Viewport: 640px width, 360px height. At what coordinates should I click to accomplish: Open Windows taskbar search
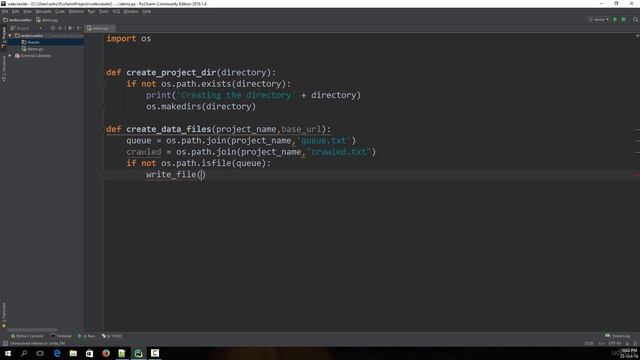point(24,353)
